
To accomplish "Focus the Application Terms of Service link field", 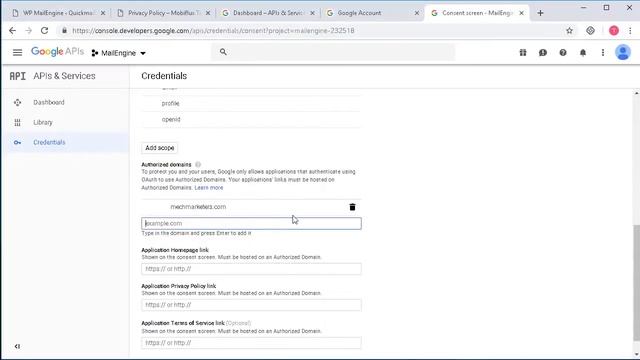I will [x=251, y=343].
